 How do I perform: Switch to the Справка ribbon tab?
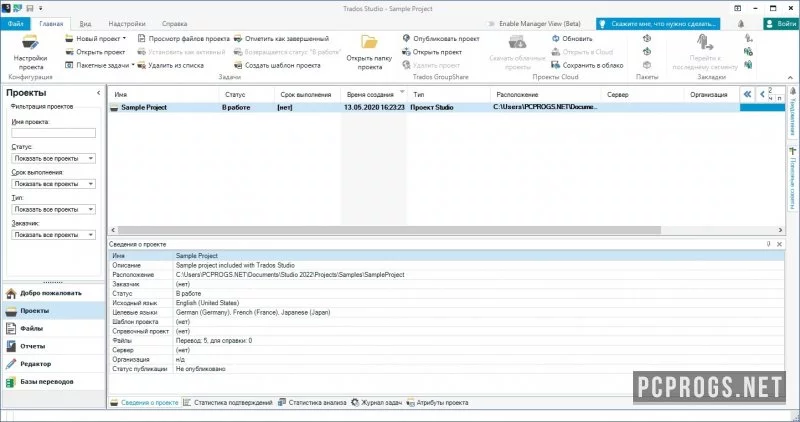pyautogui.click(x=174, y=23)
